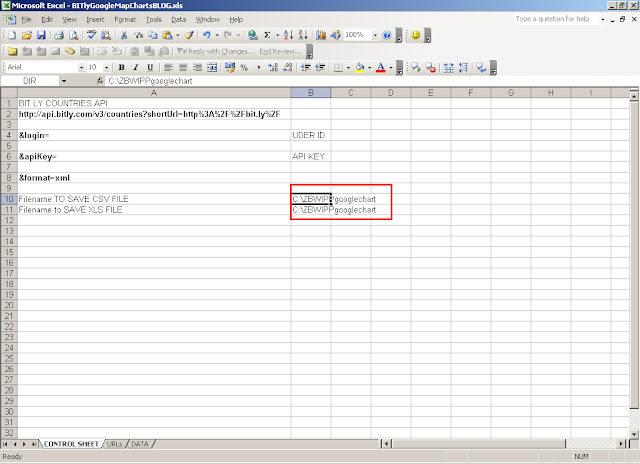
Task: Open the undo history dropdown arrow
Action: tap(217, 35)
